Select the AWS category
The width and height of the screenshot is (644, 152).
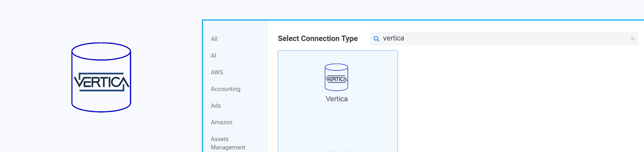tap(217, 72)
